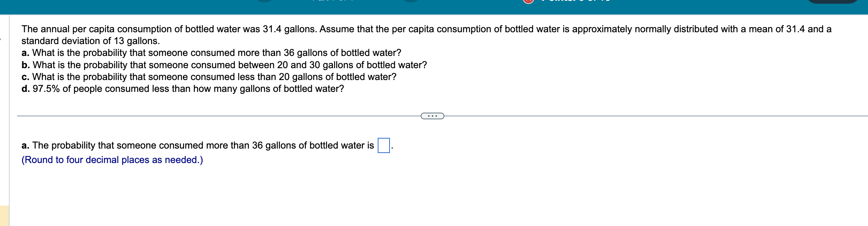868x226 pixels.
Task: Click question d about 97.5% of people
Action: 183,89
